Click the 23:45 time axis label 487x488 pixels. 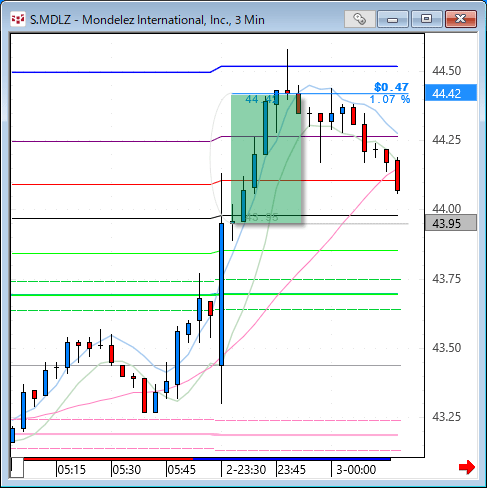pos(292,470)
